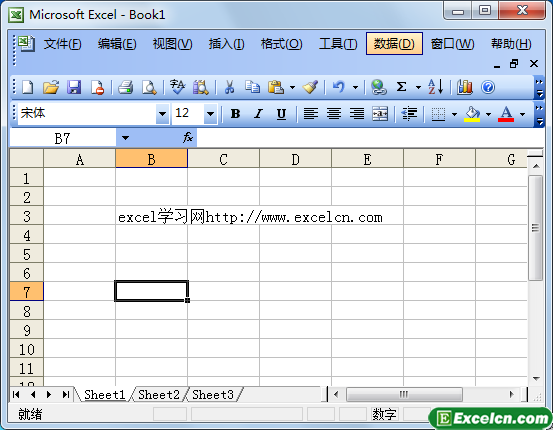The image size is (553, 430).
Task: Run the spelling check icon
Action: pyautogui.click(x=177, y=87)
